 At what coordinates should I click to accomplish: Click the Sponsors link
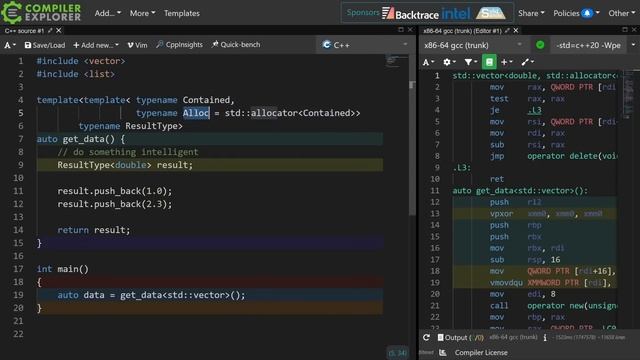coord(363,13)
